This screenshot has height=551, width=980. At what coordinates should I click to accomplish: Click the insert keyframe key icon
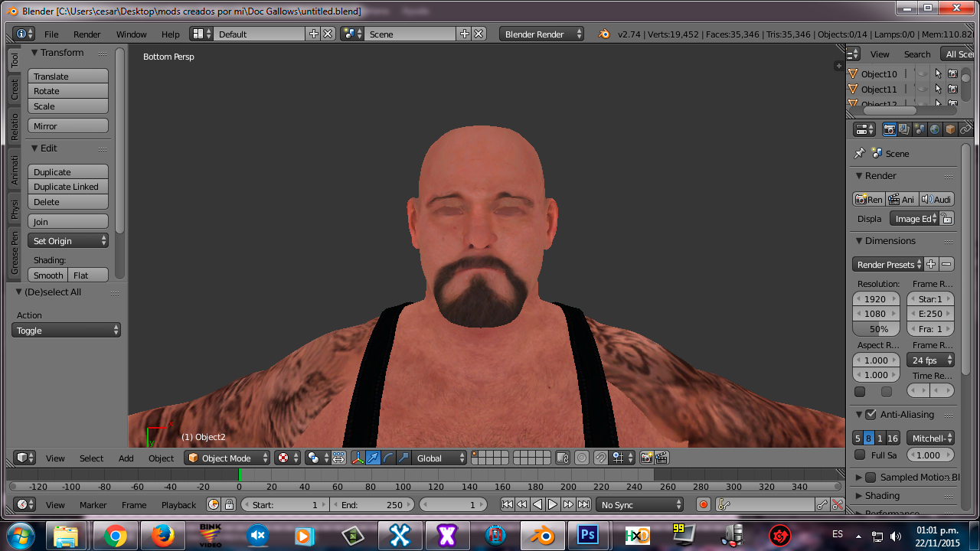(x=822, y=504)
